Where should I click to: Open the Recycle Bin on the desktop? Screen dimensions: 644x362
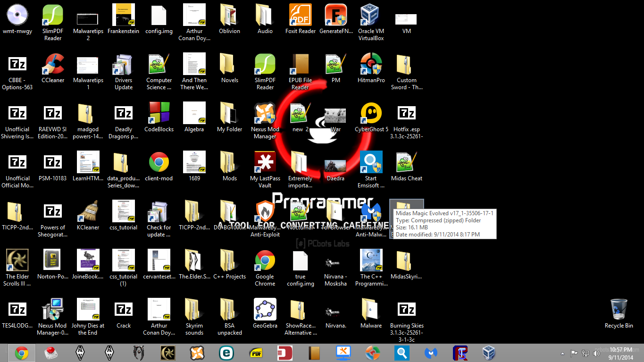[x=619, y=313]
